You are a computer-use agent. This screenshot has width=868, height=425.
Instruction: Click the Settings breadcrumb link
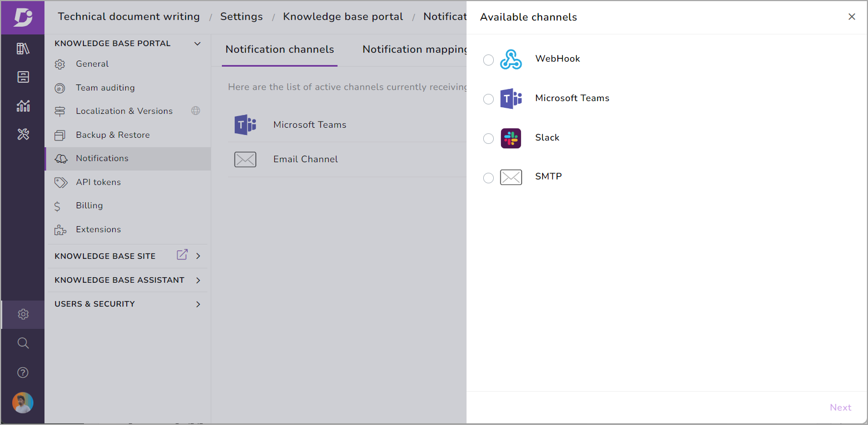[x=241, y=17]
